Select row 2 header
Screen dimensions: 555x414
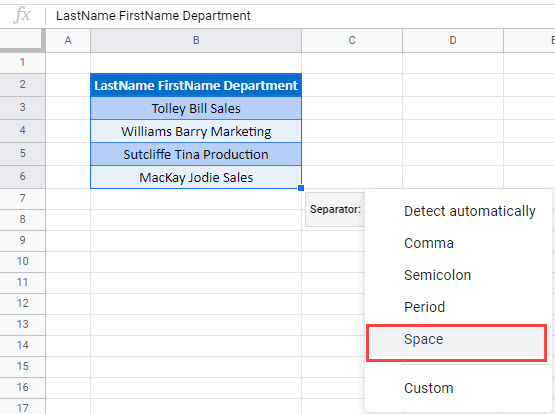[x=22, y=85]
